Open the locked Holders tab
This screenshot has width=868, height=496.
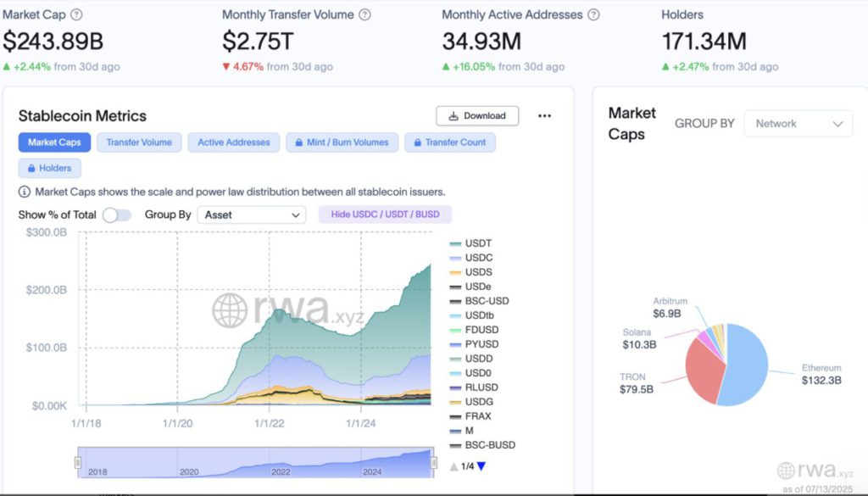tap(50, 168)
